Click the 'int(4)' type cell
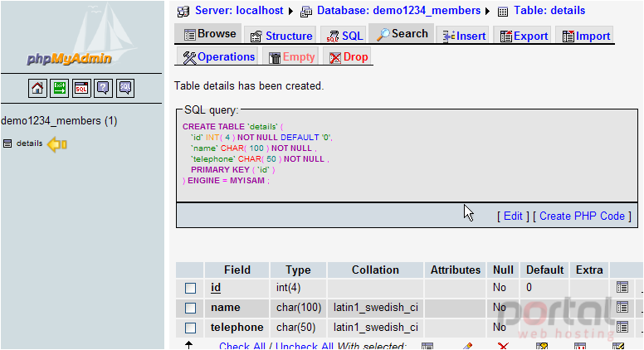Viewport: 644px width, 350px height. (x=288, y=288)
